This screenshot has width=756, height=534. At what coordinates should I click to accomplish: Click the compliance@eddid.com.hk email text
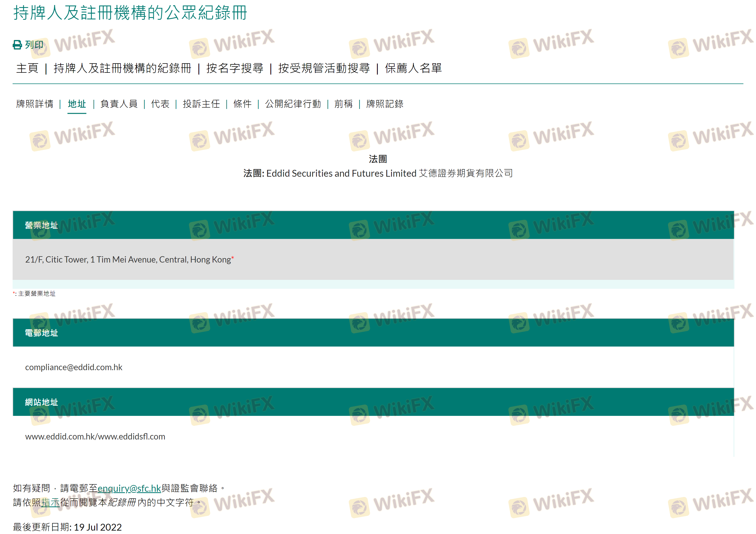tap(74, 367)
